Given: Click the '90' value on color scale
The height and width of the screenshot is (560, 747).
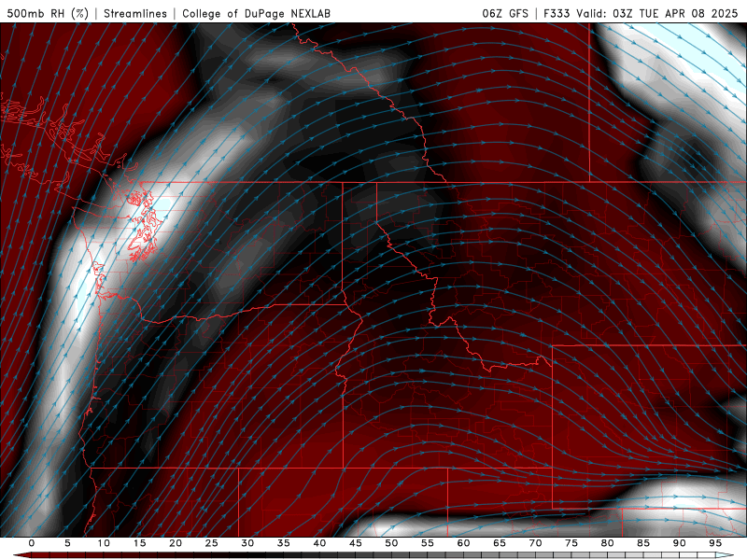Looking at the screenshot, I should (680, 543).
